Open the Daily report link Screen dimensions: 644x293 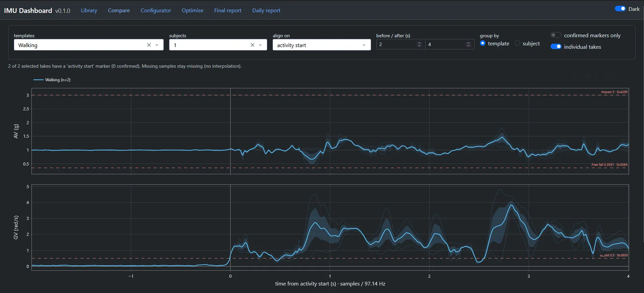[x=266, y=10]
